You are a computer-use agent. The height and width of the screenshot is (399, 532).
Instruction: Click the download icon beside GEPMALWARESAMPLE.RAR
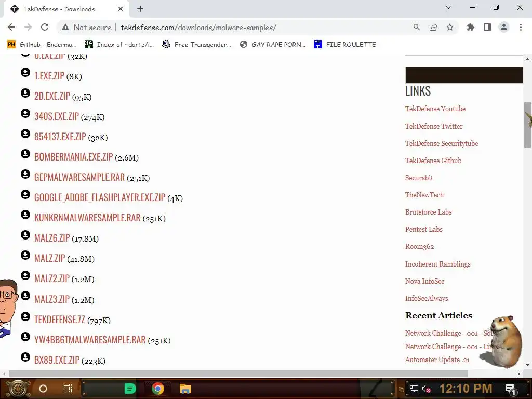[25, 174]
